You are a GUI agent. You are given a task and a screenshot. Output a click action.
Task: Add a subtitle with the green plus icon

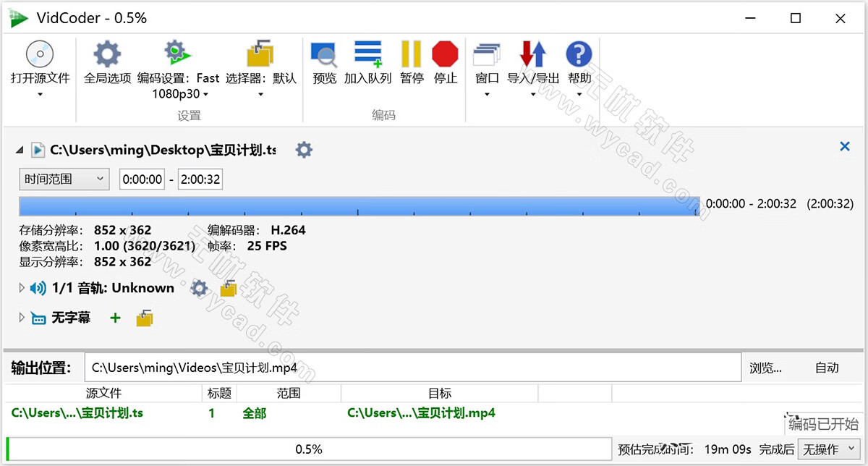pos(115,317)
